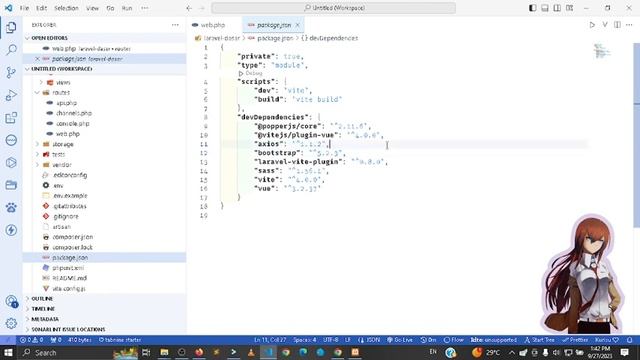Collapse the Open Editors section
640x360 pixels.
tap(104, 38)
